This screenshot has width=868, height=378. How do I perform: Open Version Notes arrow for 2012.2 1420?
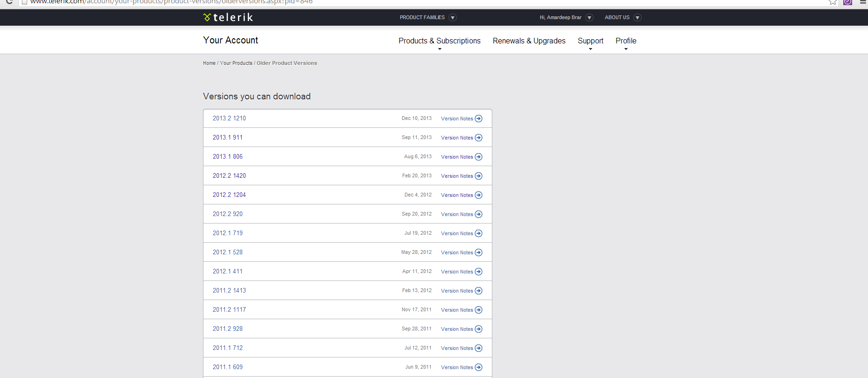[478, 176]
